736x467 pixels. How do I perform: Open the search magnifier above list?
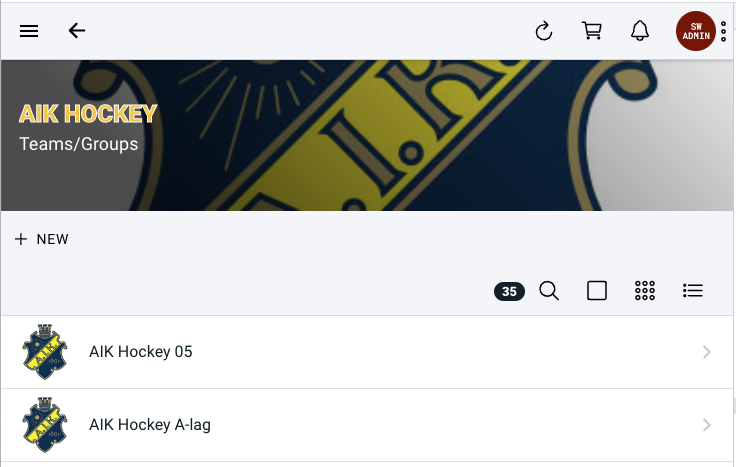[x=549, y=291]
